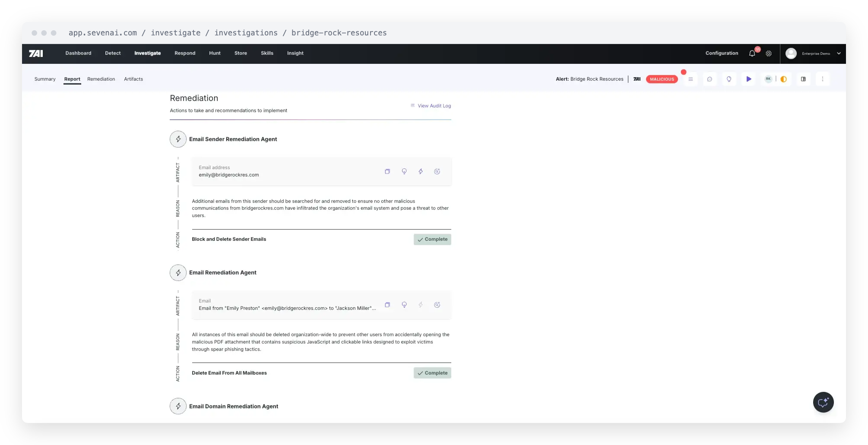Click the Email Remediation Agent lightning icon

178,273
